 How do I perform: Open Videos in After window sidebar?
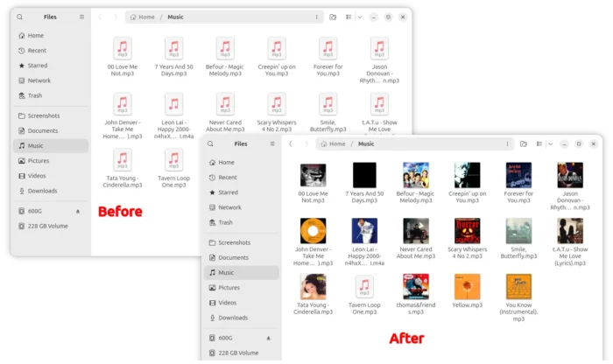point(242,303)
